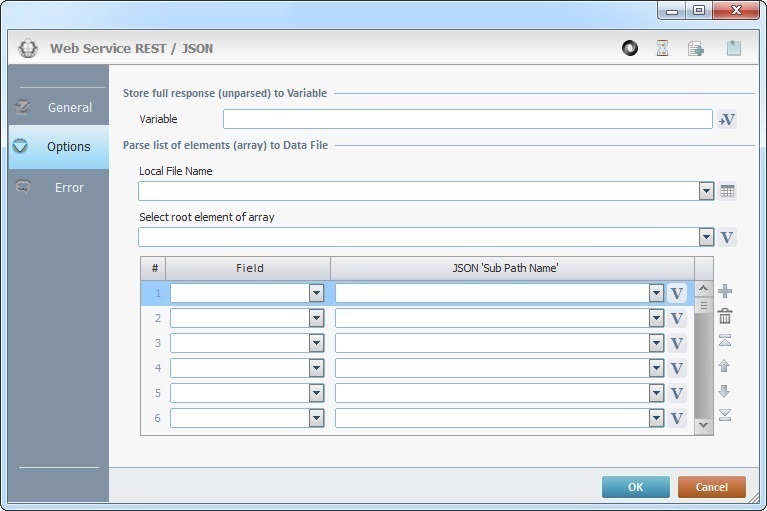Expand the root element of array dropdown
This screenshot has height=511, width=767.
click(706, 237)
